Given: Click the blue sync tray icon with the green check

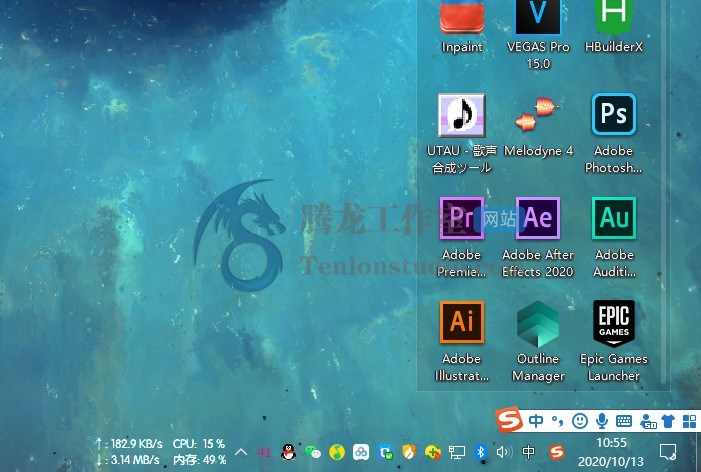Looking at the screenshot, I should click(x=385, y=452).
